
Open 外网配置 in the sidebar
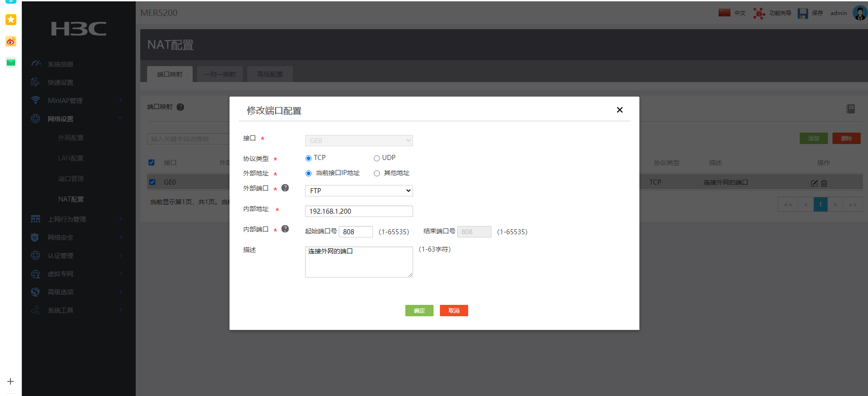pos(71,138)
